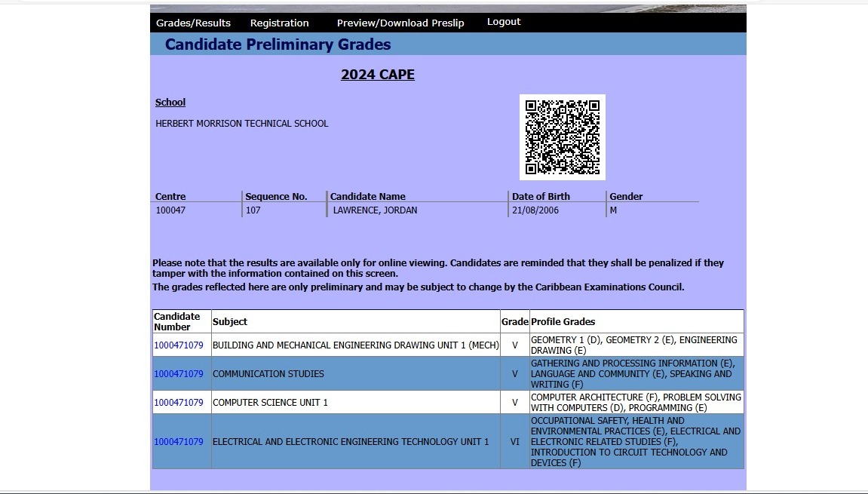868x494 pixels.
Task: Click the Sequence No. column header
Action: pyautogui.click(x=276, y=197)
